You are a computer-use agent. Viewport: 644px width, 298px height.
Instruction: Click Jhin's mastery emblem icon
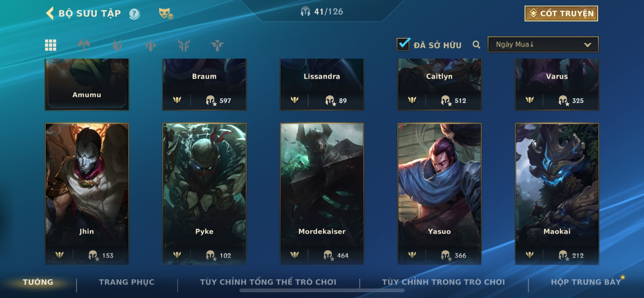click(x=60, y=255)
